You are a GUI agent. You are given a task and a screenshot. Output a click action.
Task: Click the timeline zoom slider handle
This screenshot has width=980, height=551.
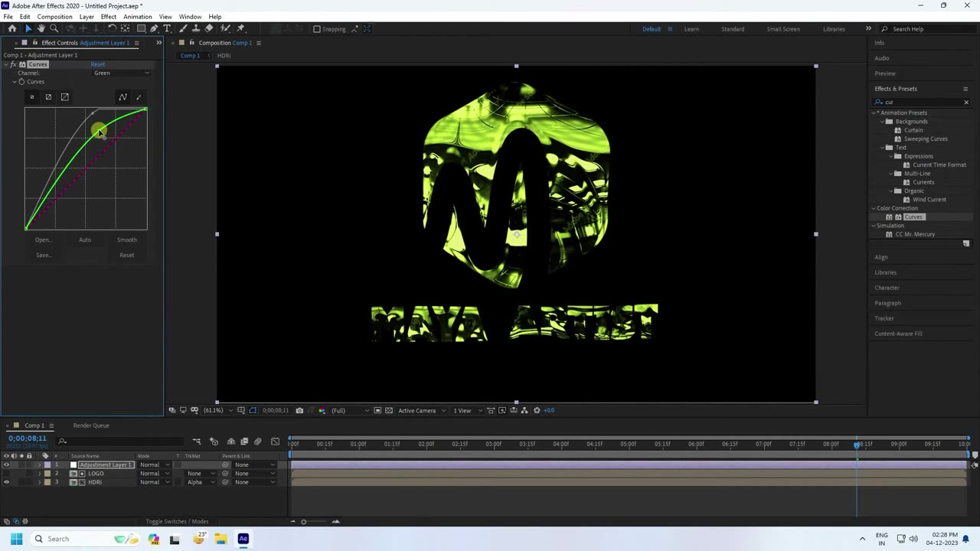coord(304,522)
